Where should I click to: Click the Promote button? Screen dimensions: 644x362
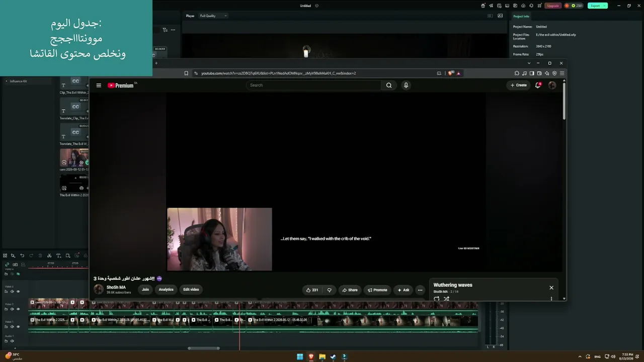point(377,290)
